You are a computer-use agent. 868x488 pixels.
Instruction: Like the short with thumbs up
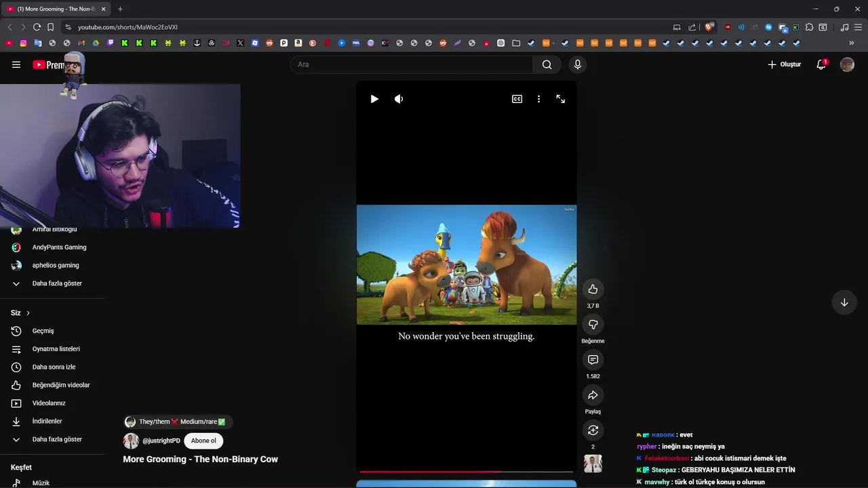click(593, 289)
